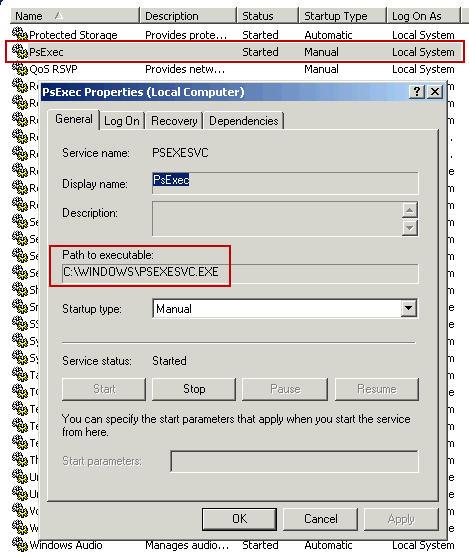Image resolution: width=469 pixels, height=552 pixels.
Task: Click the Log On As column header
Action: (x=424, y=16)
